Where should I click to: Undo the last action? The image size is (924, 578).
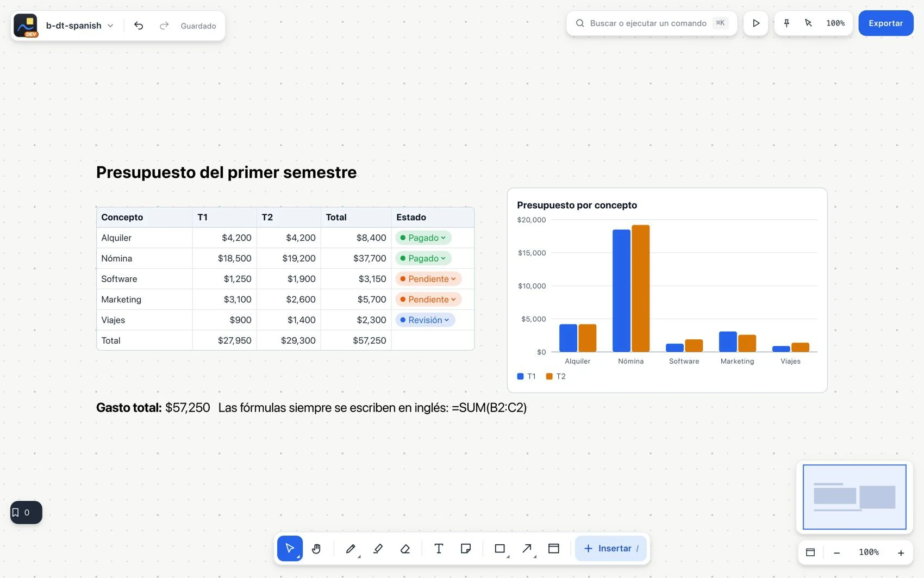point(139,26)
